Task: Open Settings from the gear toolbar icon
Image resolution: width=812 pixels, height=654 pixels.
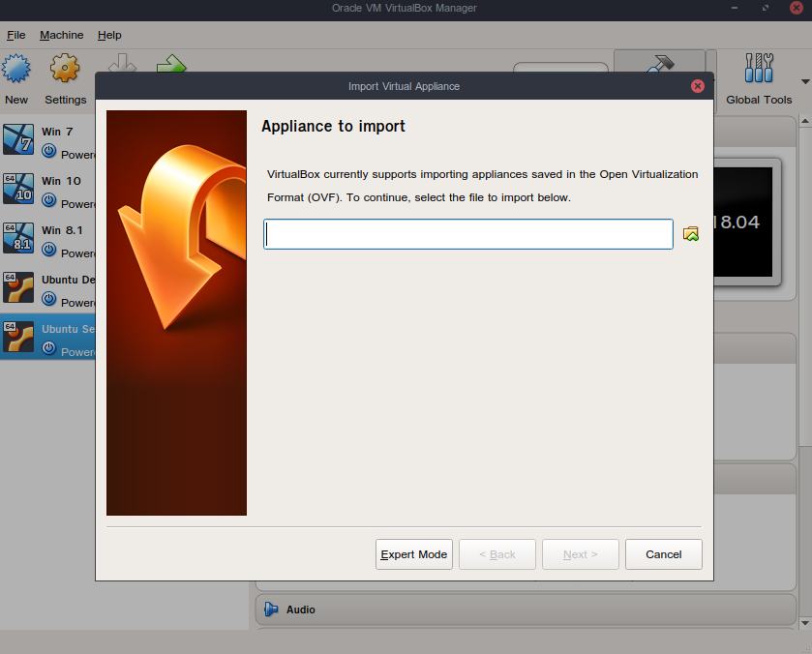Action: click(65, 68)
